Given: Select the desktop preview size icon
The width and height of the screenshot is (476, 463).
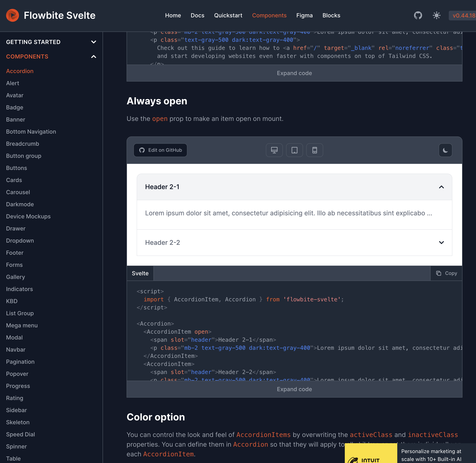Looking at the screenshot, I should (x=274, y=150).
